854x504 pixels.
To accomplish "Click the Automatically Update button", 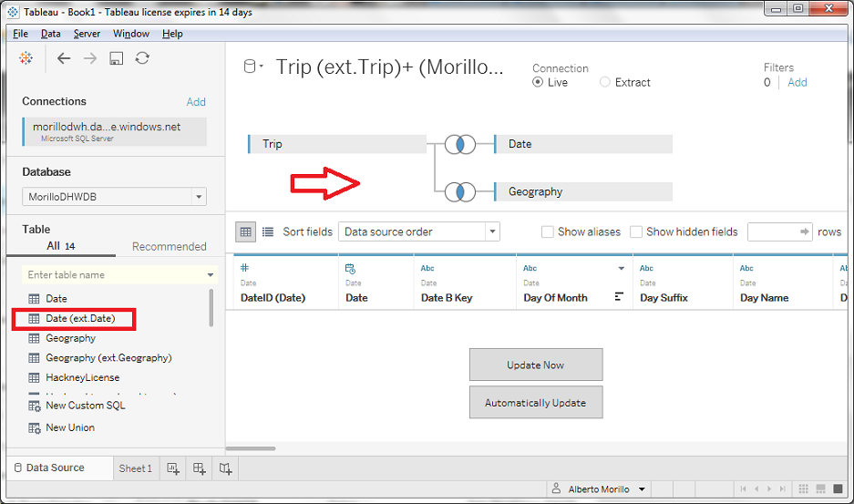I will [x=536, y=402].
